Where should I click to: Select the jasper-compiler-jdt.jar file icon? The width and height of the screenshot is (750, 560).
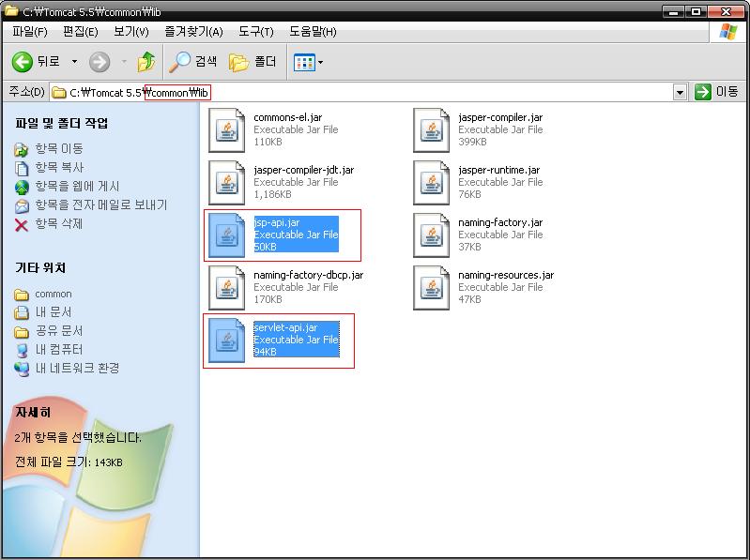227,183
